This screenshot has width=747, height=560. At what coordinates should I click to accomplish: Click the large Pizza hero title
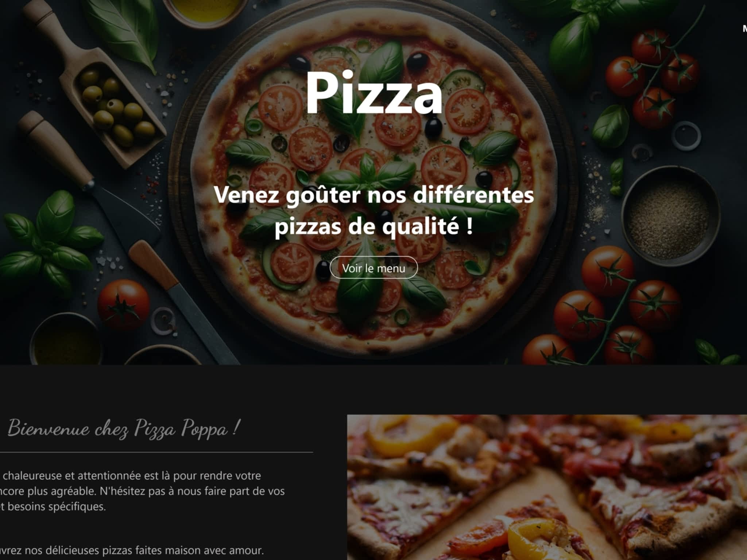pyautogui.click(x=374, y=93)
